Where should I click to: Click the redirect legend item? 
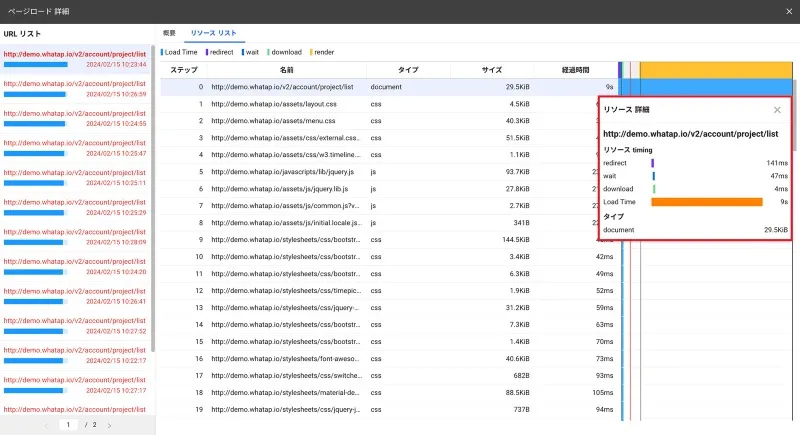point(219,52)
